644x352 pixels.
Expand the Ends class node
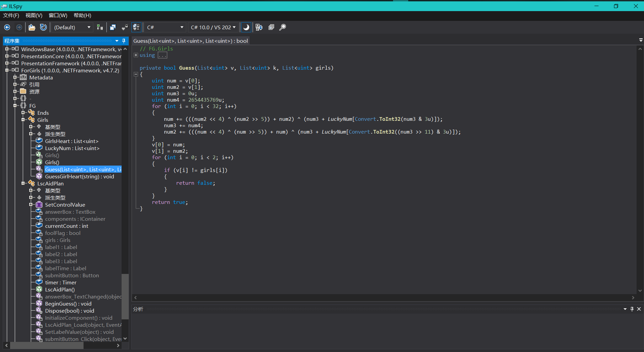[23, 113]
